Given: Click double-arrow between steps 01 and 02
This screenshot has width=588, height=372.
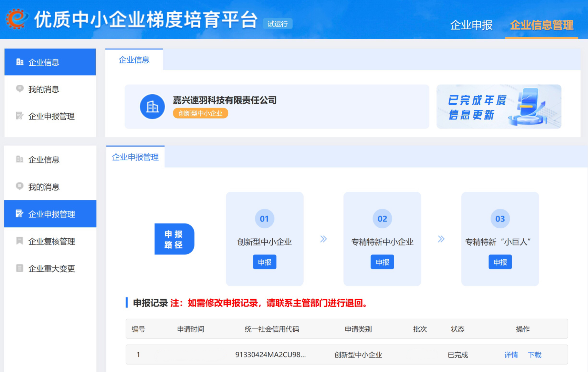Looking at the screenshot, I should pyautogui.click(x=323, y=239).
